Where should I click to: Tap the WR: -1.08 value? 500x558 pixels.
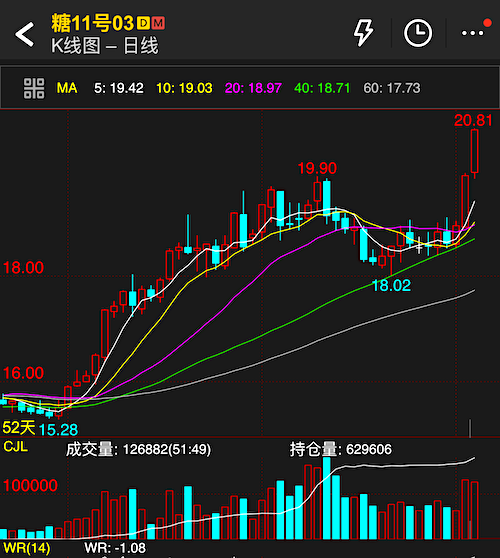[115, 548]
